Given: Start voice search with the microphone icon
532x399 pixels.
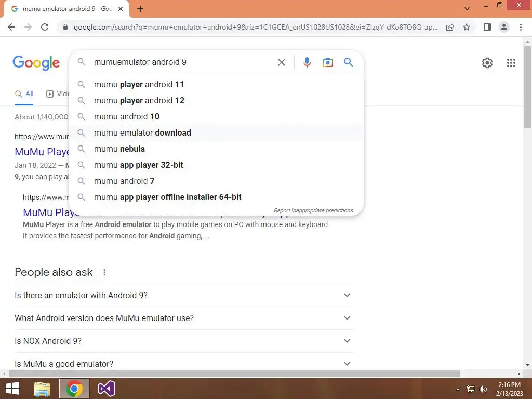Looking at the screenshot, I should tap(307, 62).
